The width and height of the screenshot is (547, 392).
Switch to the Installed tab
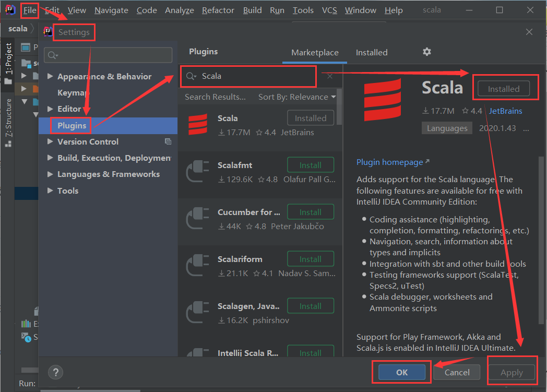click(x=372, y=53)
